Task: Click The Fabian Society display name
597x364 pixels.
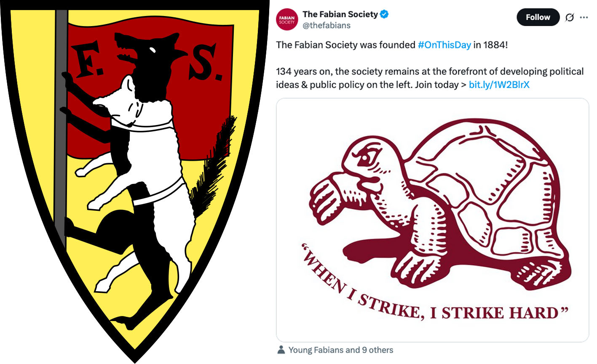Action: click(340, 14)
